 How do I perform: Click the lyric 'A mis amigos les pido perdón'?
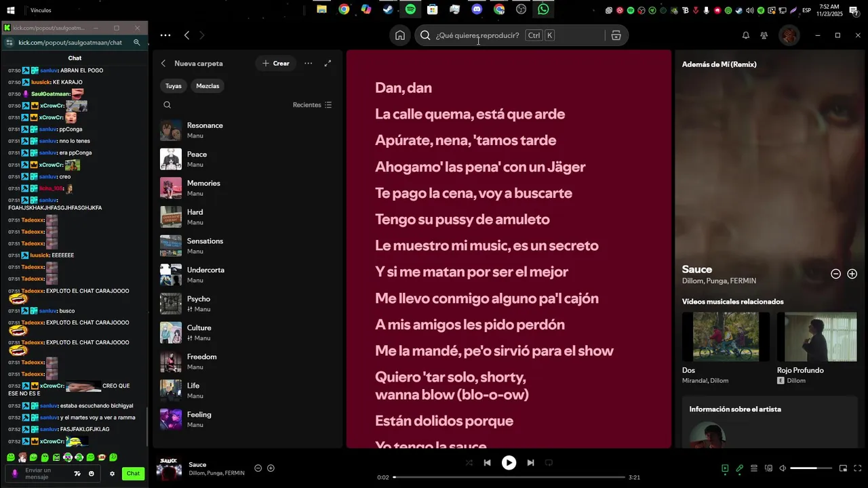(470, 325)
